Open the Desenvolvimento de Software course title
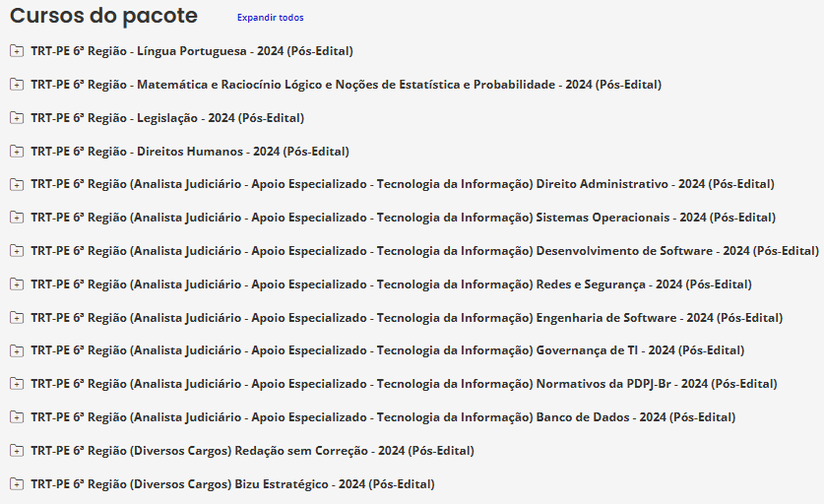This screenshot has height=504, width=824. [x=424, y=251]
